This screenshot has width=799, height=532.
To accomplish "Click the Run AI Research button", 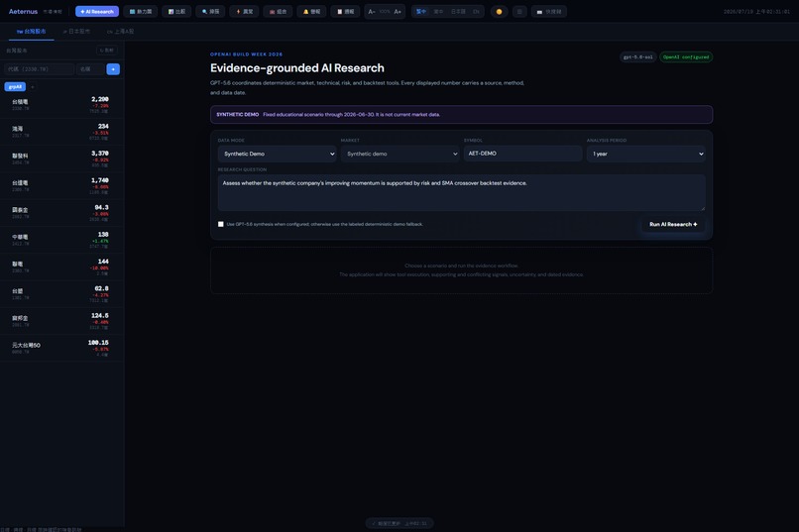I will (673, 224).
